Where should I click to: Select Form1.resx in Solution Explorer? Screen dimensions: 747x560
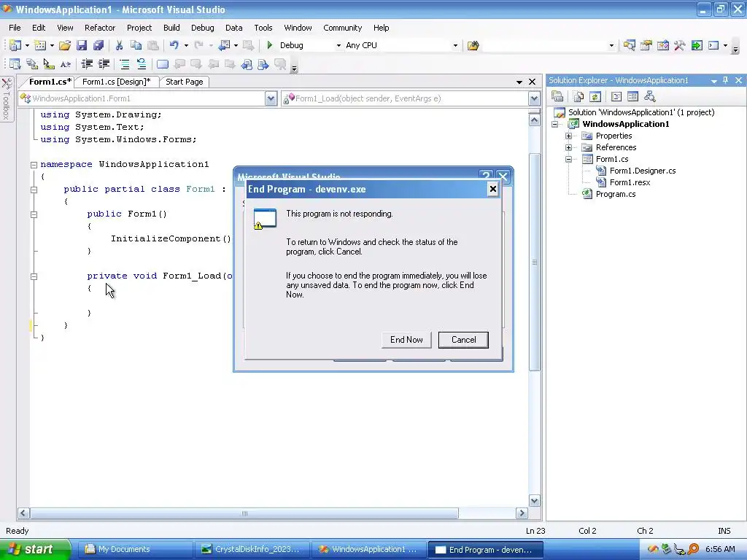630,182
